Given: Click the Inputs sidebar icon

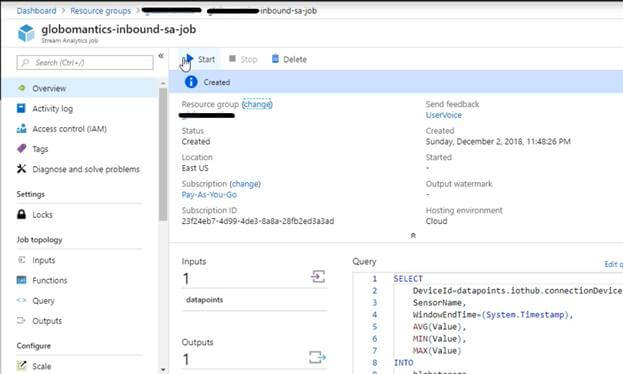Looking at the screenshot, I should coord(21,260).
